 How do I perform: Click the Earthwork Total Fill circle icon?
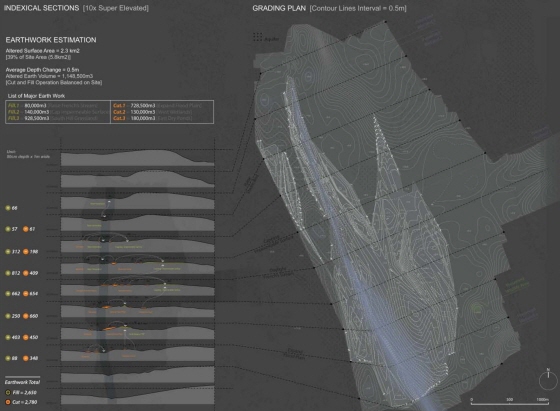[x=8, y=392]
